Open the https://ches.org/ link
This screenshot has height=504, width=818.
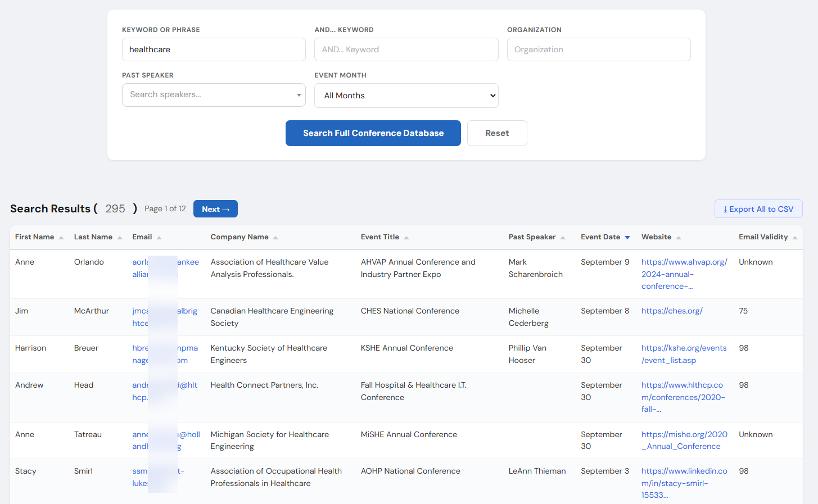coord(672,311)
